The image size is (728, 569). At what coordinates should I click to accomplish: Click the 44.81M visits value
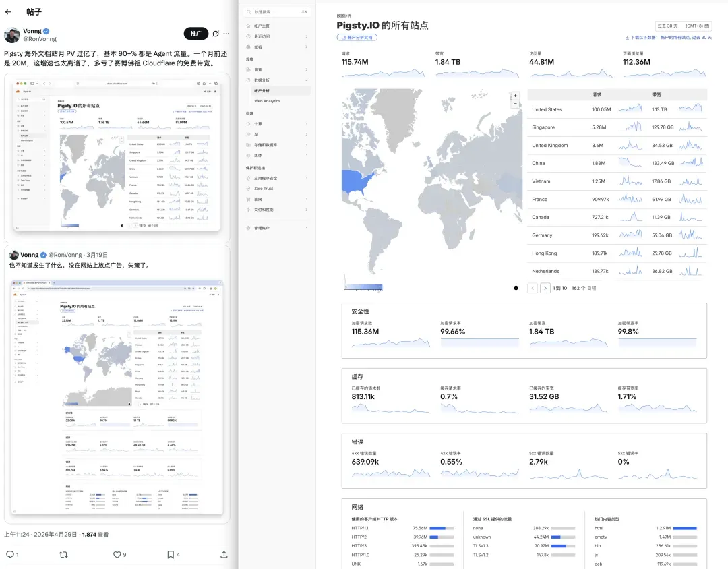pos(541,62)
